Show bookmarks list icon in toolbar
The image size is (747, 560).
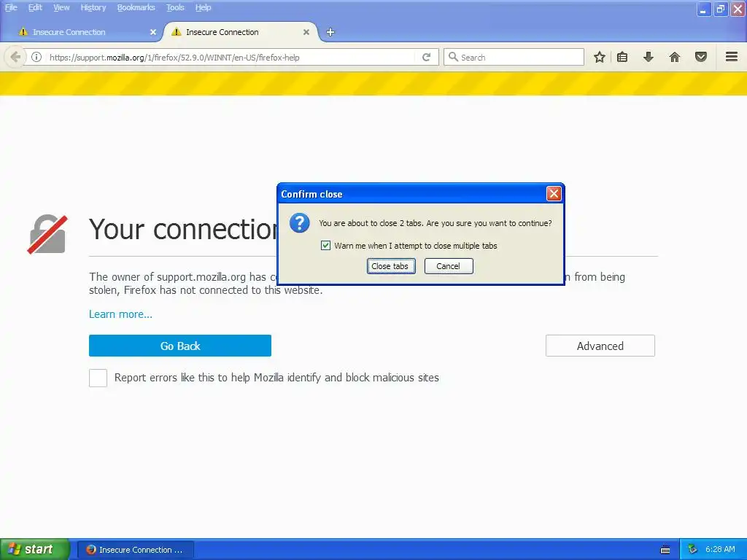pyautogui.click(x=622, y=57)
